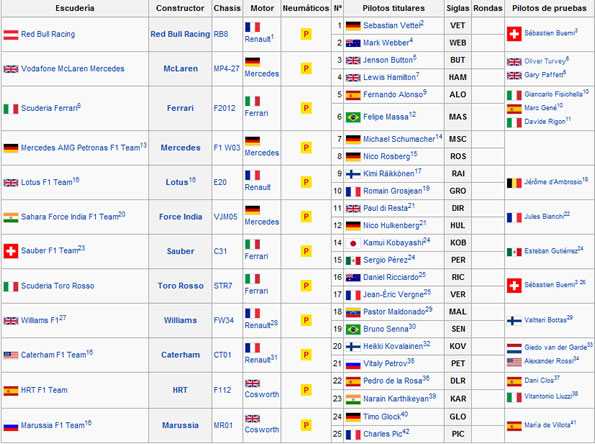Screen dimensions: 595x444
Task: Click the Venezuelan flag next to Pastor Maldonado
Action: coord(353,312)
